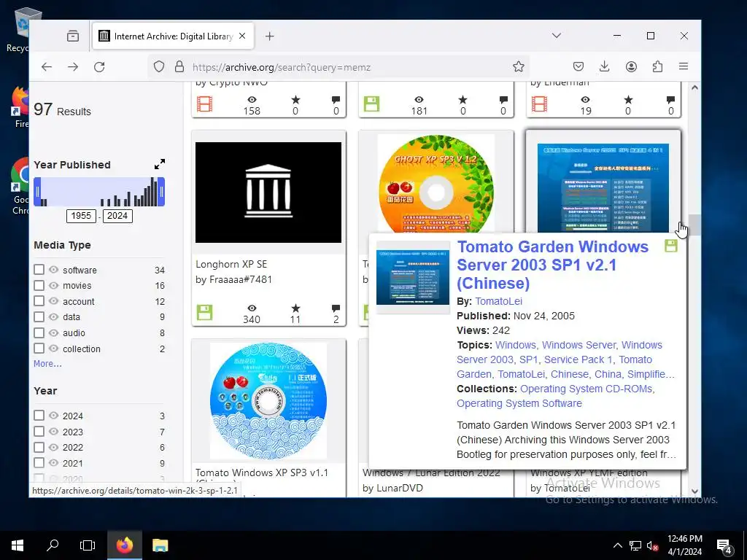
Task: Open the Pocket save icon
Action: [578, 66]
